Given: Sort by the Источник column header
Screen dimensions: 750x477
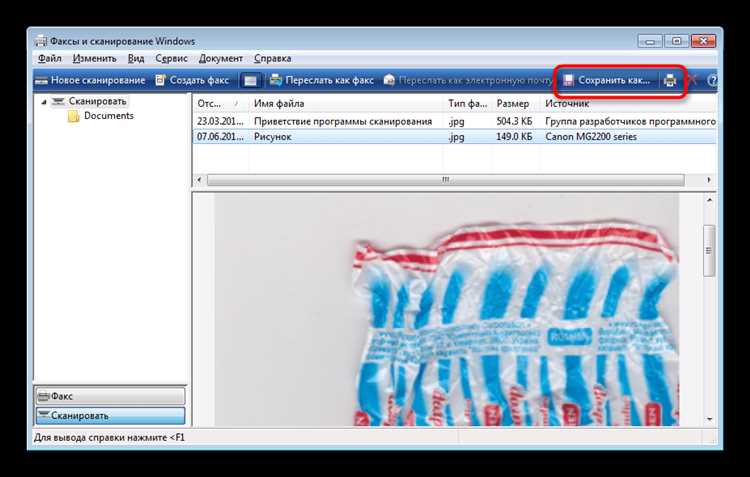Looking at the screenshot, I should tap(629, 103).
